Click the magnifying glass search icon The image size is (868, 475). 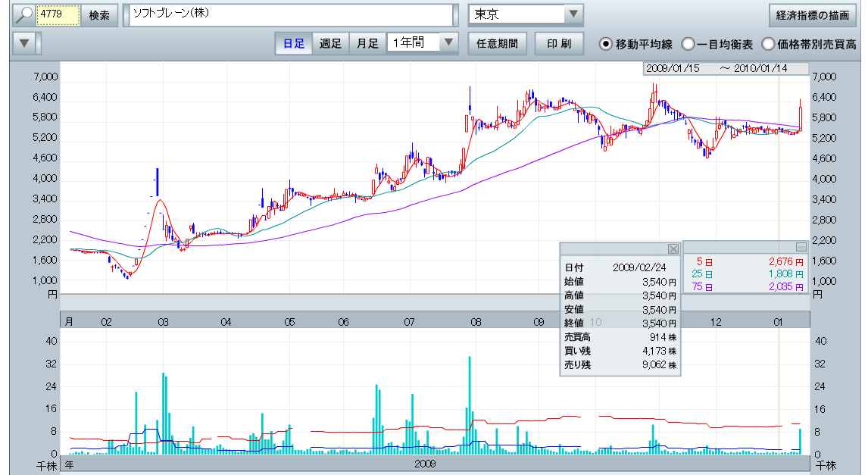point(23,14)
